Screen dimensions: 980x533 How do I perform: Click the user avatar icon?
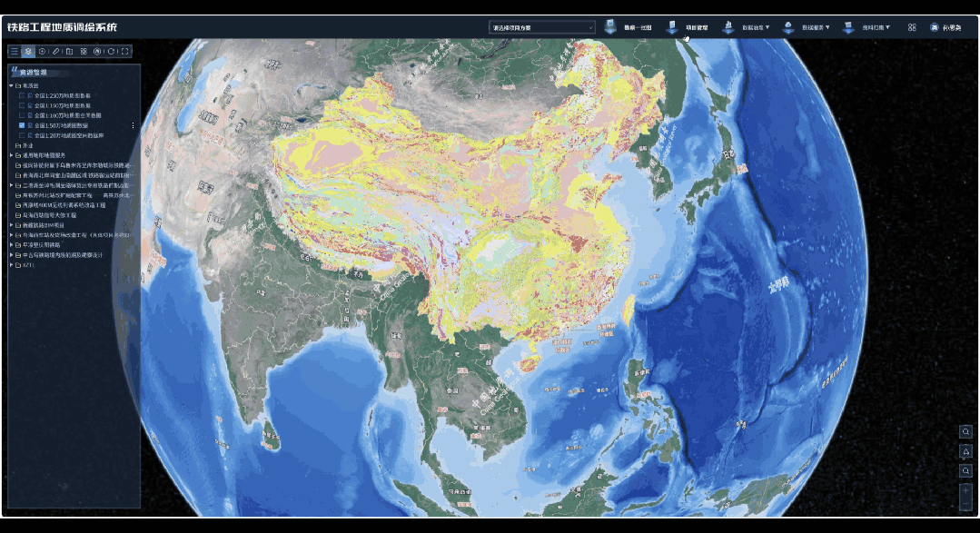coord(934,27)
